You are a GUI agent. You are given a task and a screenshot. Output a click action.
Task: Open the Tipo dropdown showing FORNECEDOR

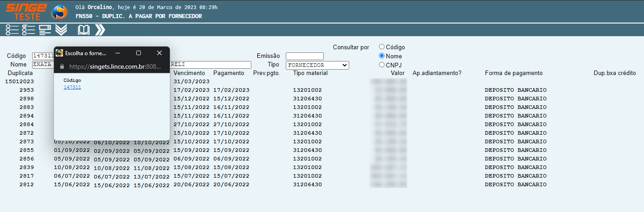(x=317, y=65)
